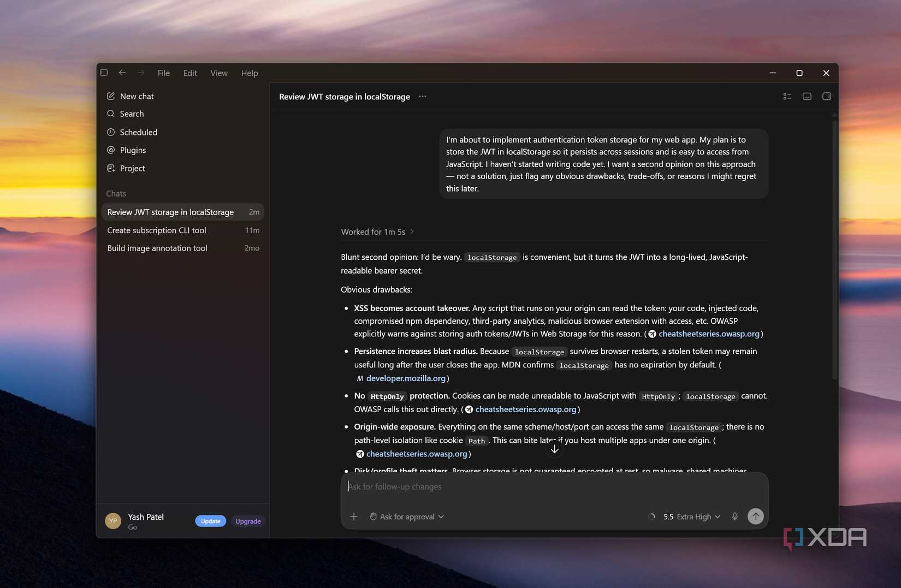Image resolution: width=901 pixels, height=588 pixels.
Task: Click the hand icon beside Ask for approval
Action: 374,516
